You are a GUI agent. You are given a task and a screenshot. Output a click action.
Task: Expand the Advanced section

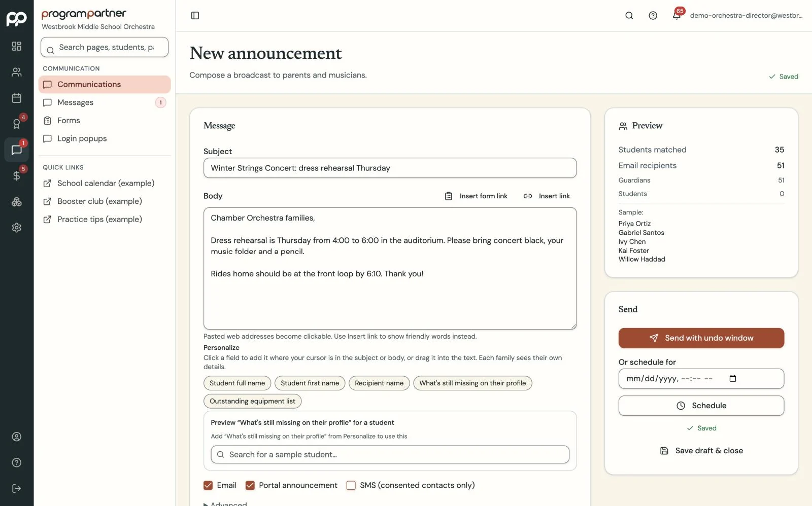point(225,504)
